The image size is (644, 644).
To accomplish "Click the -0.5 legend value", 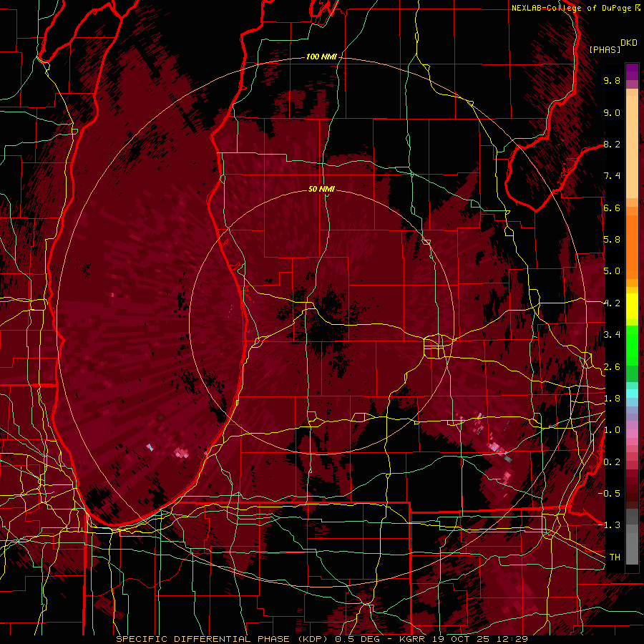I will point(610,494).
